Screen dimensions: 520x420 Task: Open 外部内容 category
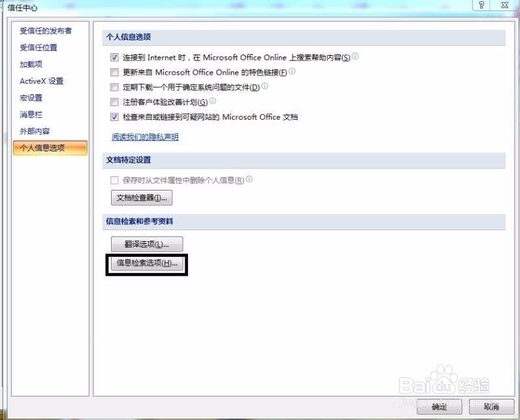35,131
